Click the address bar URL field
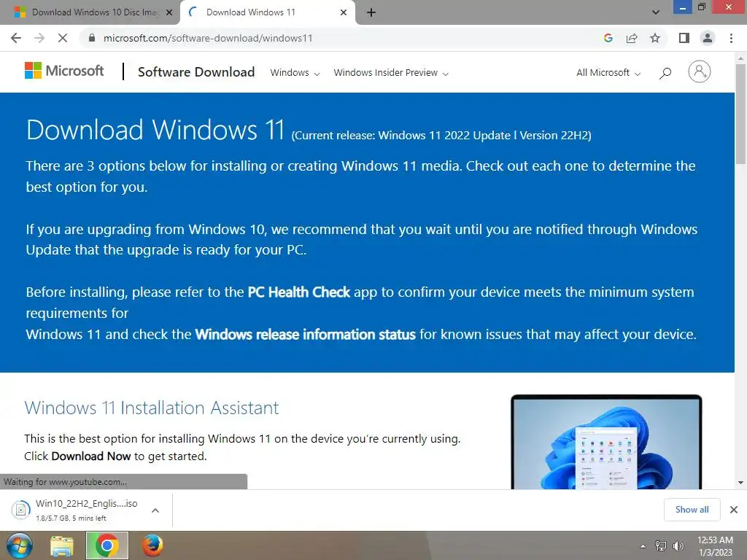The width and height of the screenshot is (747, 560). coord(333,38)
